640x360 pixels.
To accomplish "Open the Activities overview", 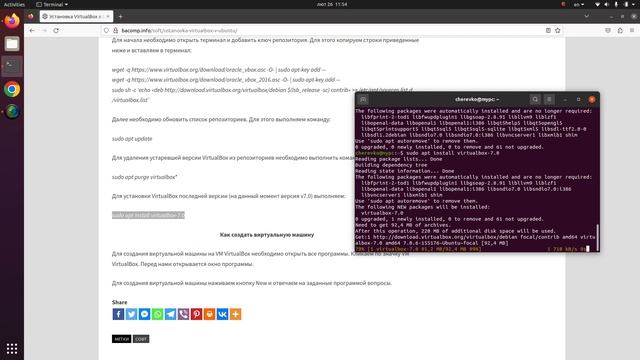I will pyautogui.click(x=14, y=4).
